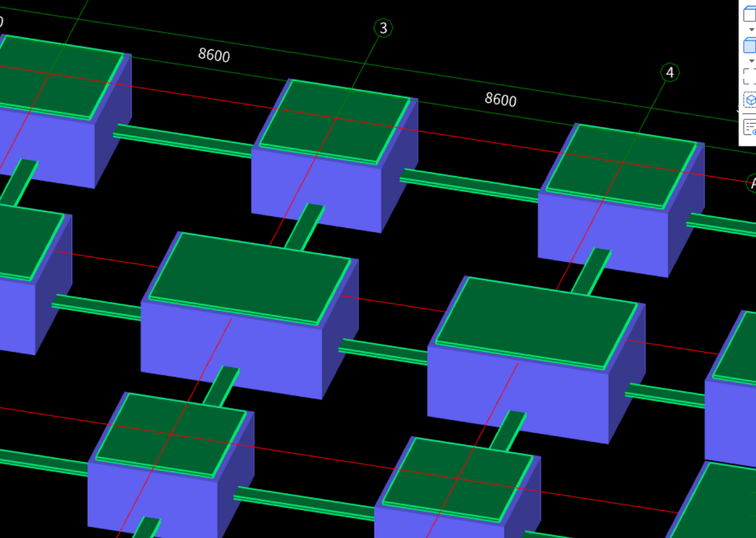Click the axis bubble labeled 3
The width and height of the screenshot is (756, 538).
(x=383, y=28)
